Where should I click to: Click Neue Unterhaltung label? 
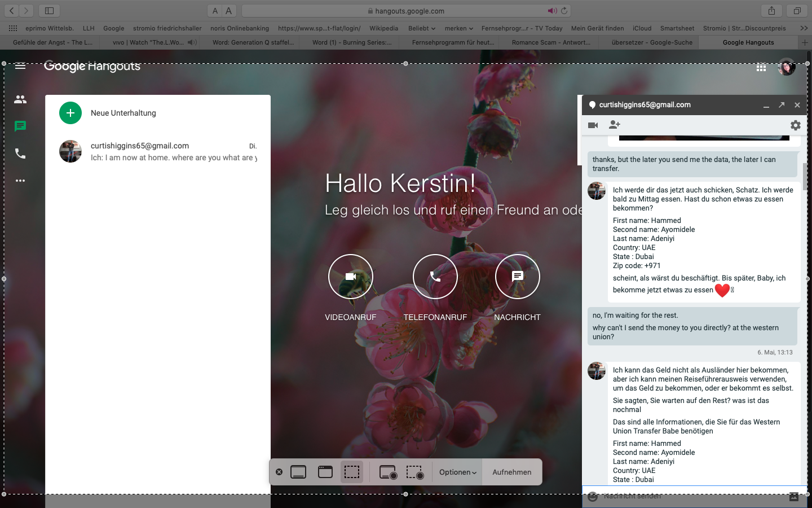tap(123, 113)
